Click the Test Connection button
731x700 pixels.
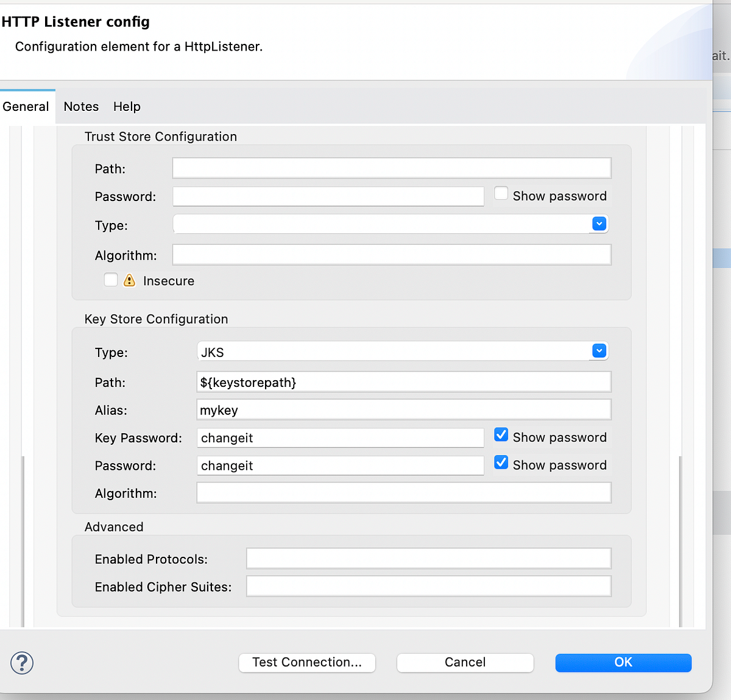coord(306,662)
